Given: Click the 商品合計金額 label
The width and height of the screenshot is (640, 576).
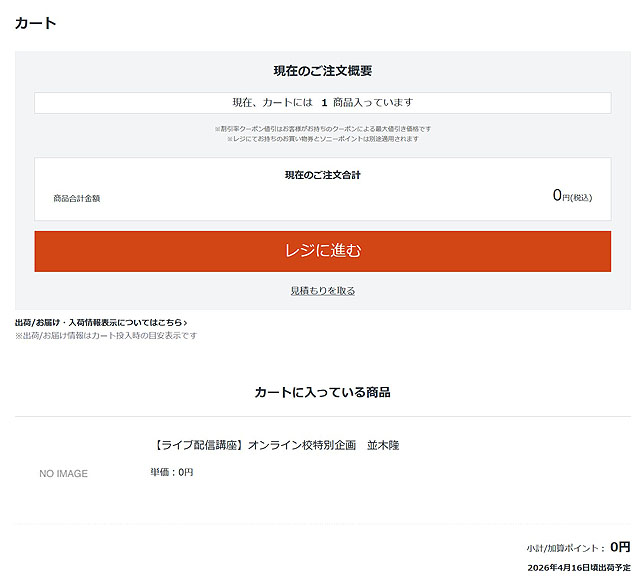Looking at the screenshot, I should coord(76,198).
